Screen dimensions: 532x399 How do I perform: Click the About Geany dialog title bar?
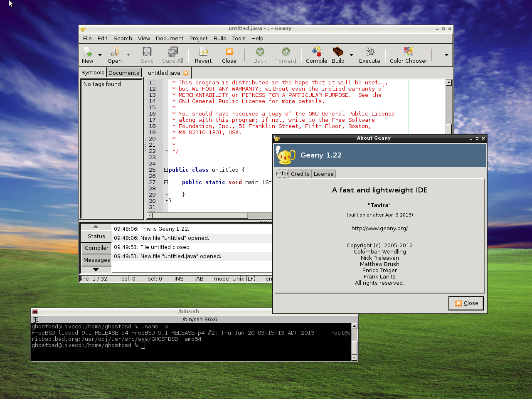click(x=374, y=138)
